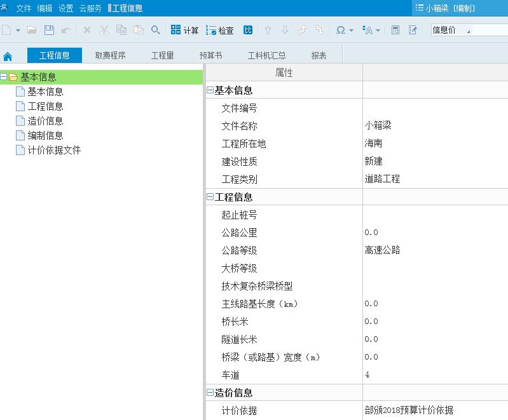The height and width of the screenshot is (420, 508).
Task: Click the save disk icon
Action: pyautogui.click(x=49, y=30)
